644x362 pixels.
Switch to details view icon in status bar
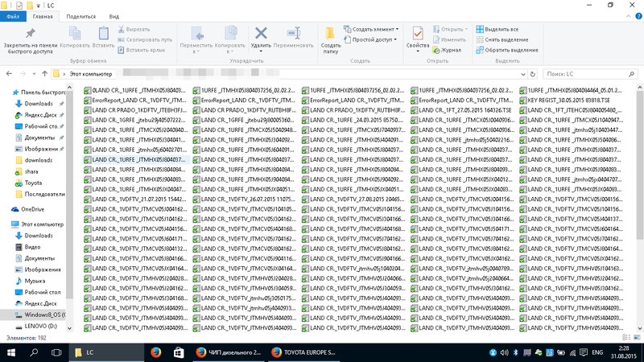pos(626,337)
